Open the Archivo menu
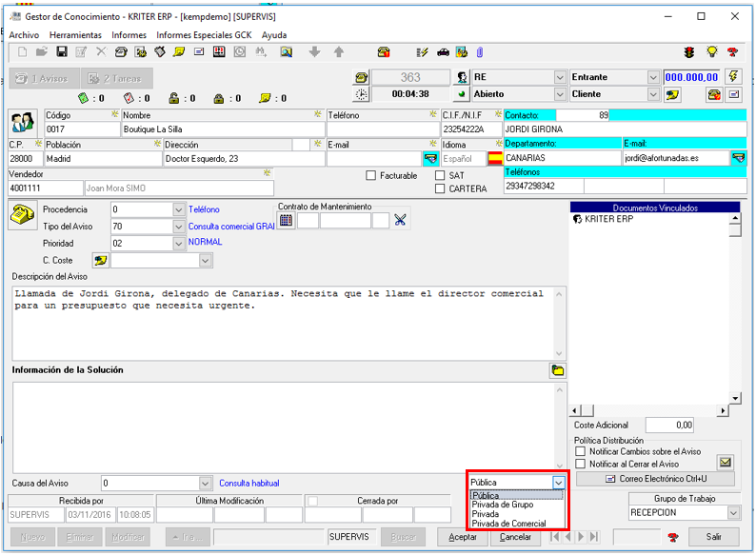The width and height of the screenshot is (756, 555). [x=24, y=34]
